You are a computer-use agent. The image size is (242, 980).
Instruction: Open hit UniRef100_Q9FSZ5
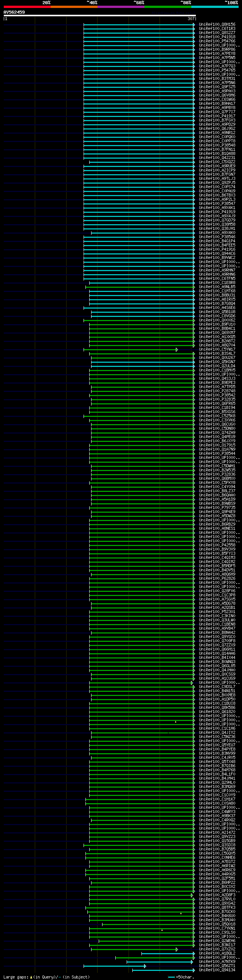(x=217, y=87)
